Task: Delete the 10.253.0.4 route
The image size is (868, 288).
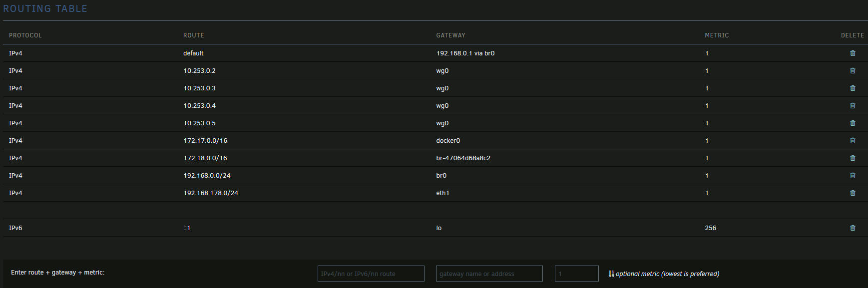Action: click(853, 106)
